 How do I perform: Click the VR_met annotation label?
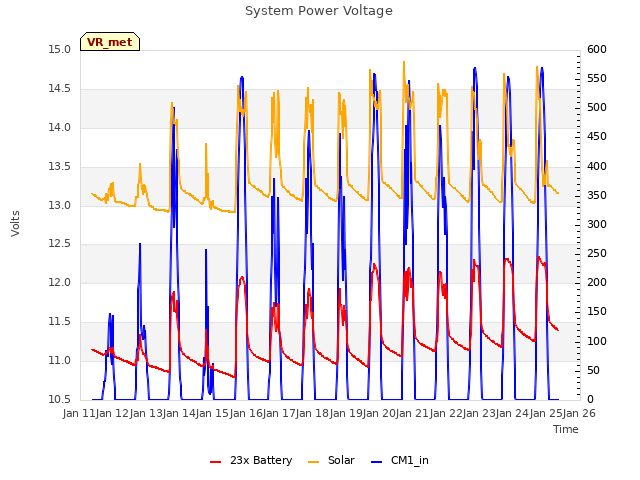click(x=110, y=42)
